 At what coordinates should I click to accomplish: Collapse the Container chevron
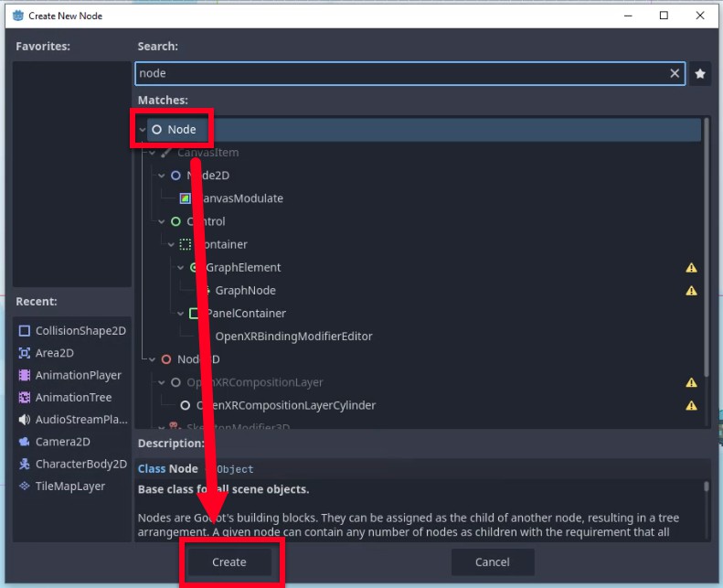[171, 244]
